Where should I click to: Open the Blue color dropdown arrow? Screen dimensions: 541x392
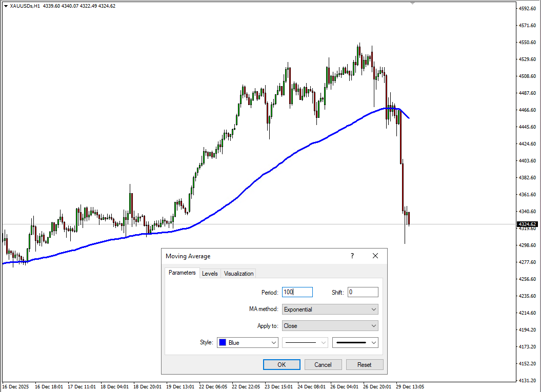272,342
